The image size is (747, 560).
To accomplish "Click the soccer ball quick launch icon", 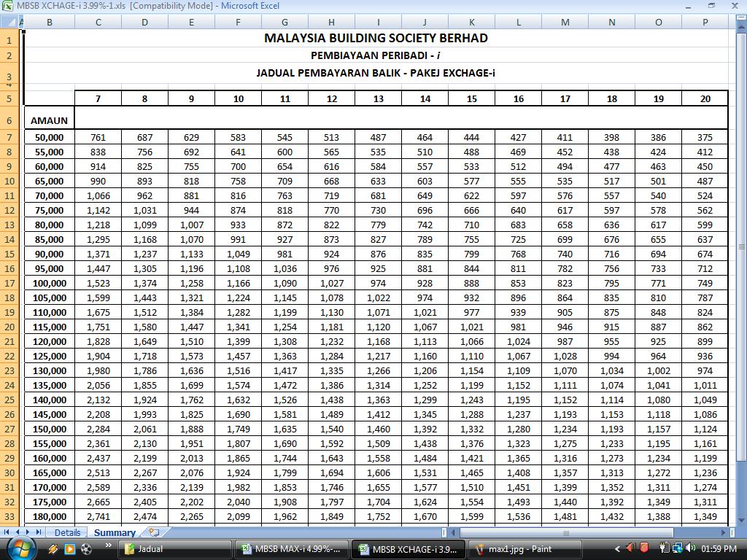I will coord(86,549).
